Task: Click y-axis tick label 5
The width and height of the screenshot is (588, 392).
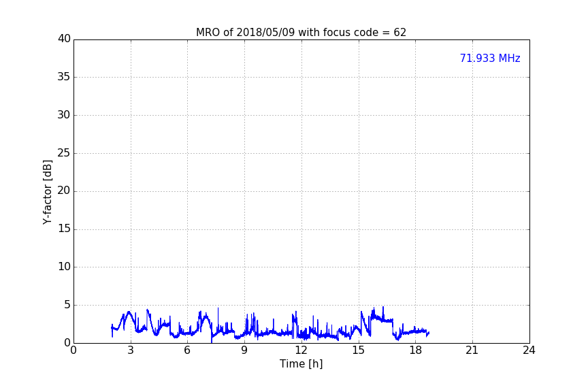Action: click(67, 305)
